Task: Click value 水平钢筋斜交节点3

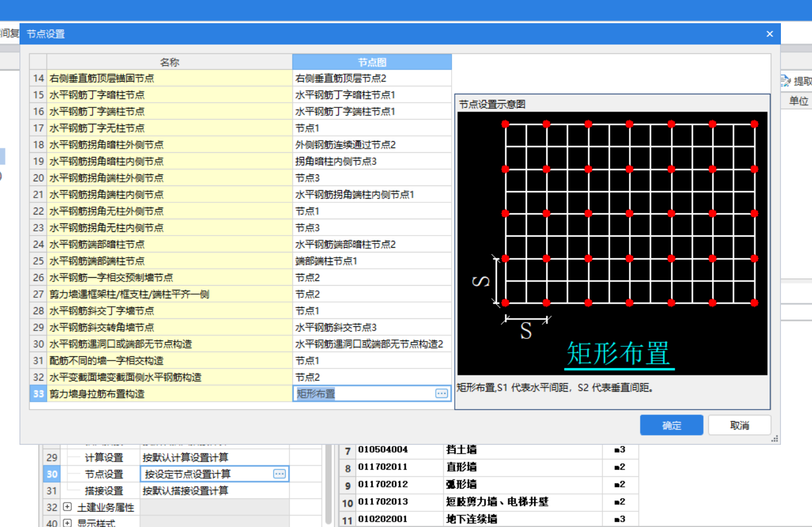Action: point(336,327)
